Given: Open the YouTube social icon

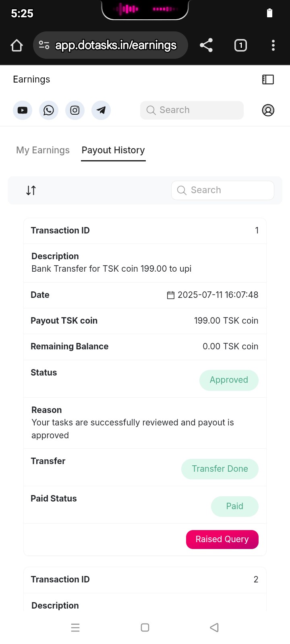Looking at the screenshot, I should pos(23,110).
